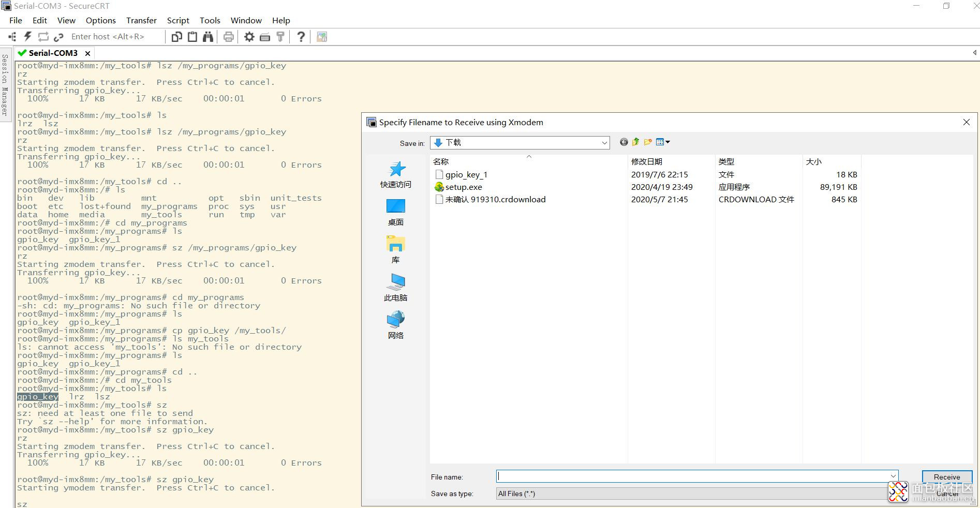Sort files by 修改日期 column header
This screenshot has height=508, width=980.
point(672,161)
